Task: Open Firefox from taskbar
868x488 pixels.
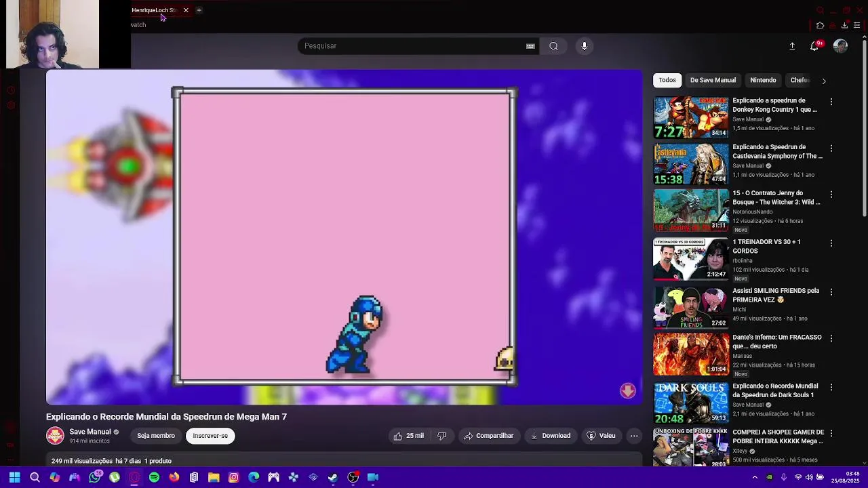Action: [174, 477]
